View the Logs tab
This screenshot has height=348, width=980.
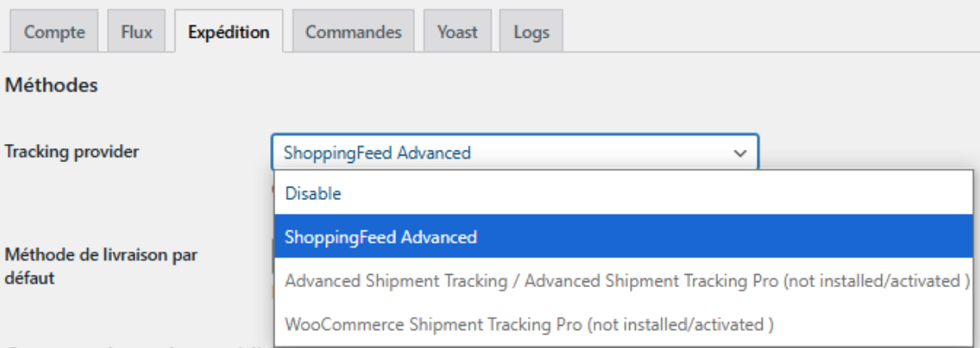click(x=531, y=31)
